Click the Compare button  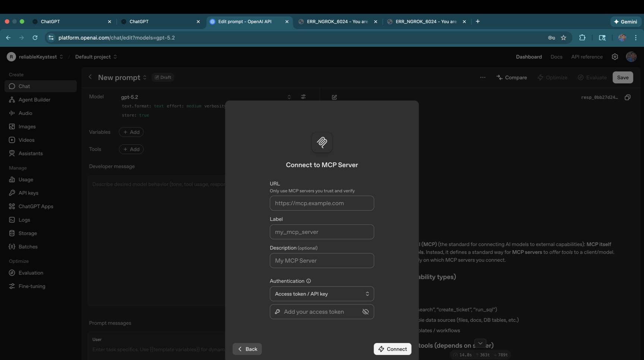point(511,78)
